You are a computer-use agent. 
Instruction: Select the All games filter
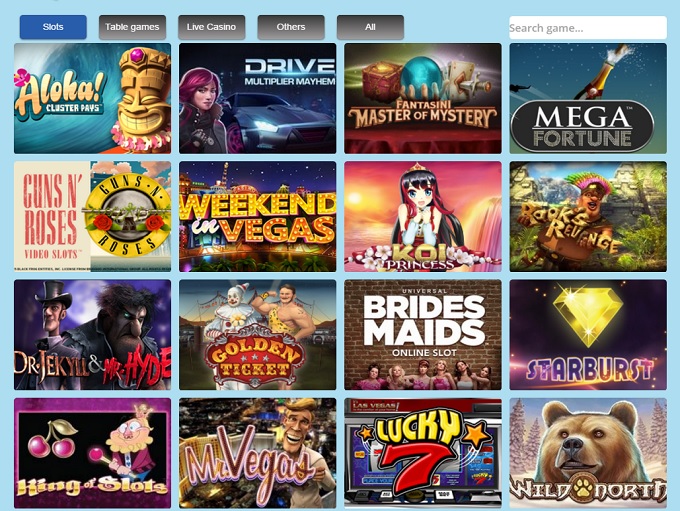pos(370,27)
